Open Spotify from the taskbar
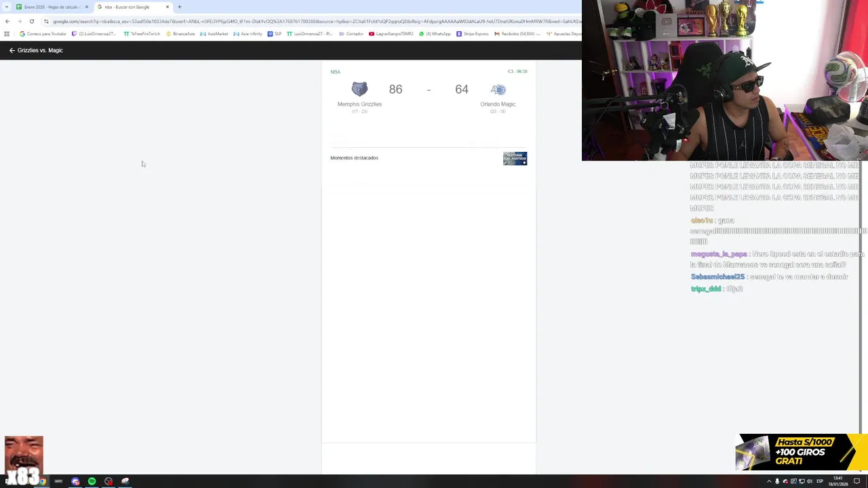868x488 pixels. pyautogui.click(x=92, y=481)
